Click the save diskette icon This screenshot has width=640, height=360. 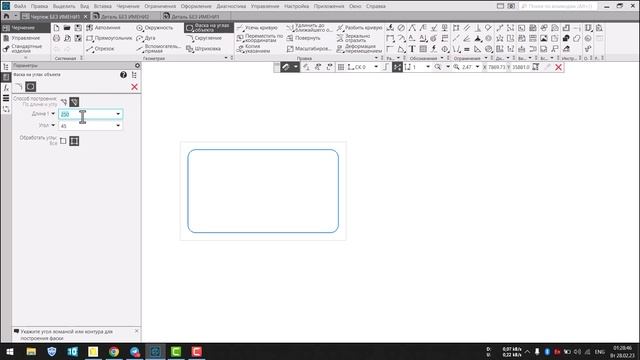[78, 28]
